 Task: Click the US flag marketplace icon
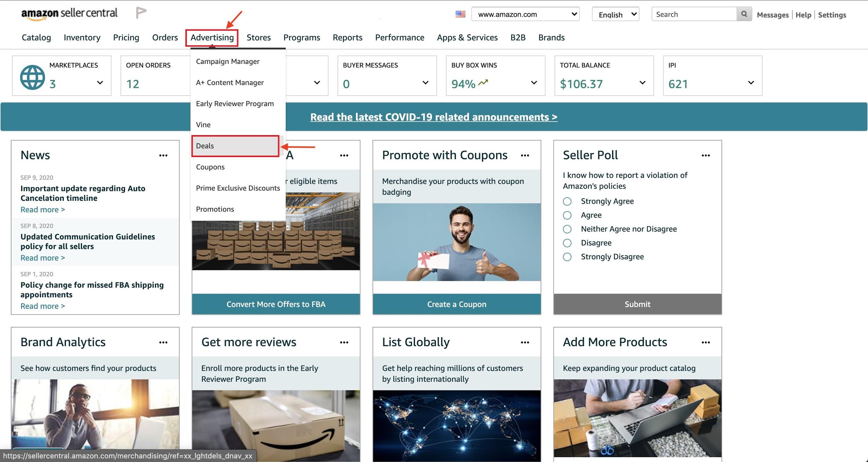tap(460, 14)
